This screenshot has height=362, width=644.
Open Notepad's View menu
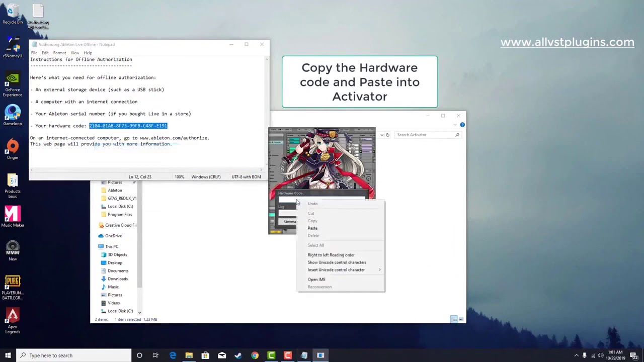point(74,53)
